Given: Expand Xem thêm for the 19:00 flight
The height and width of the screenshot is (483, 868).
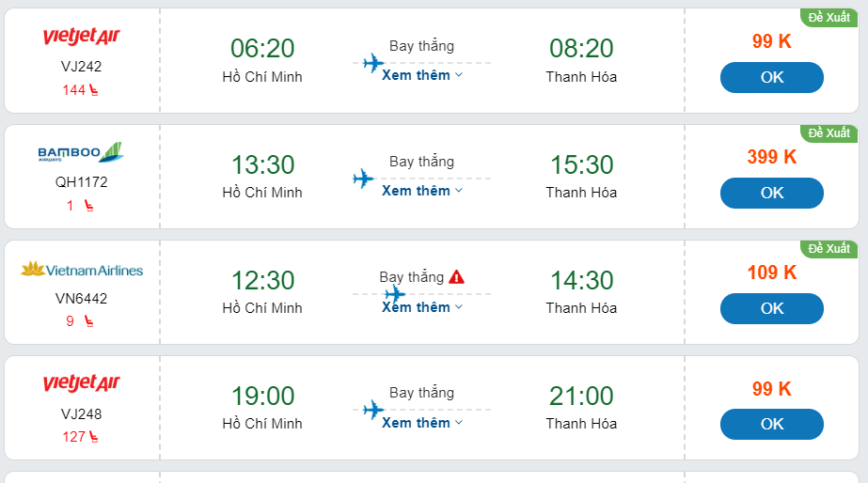Looking at the screenshot, I should (x=422, y=423).
